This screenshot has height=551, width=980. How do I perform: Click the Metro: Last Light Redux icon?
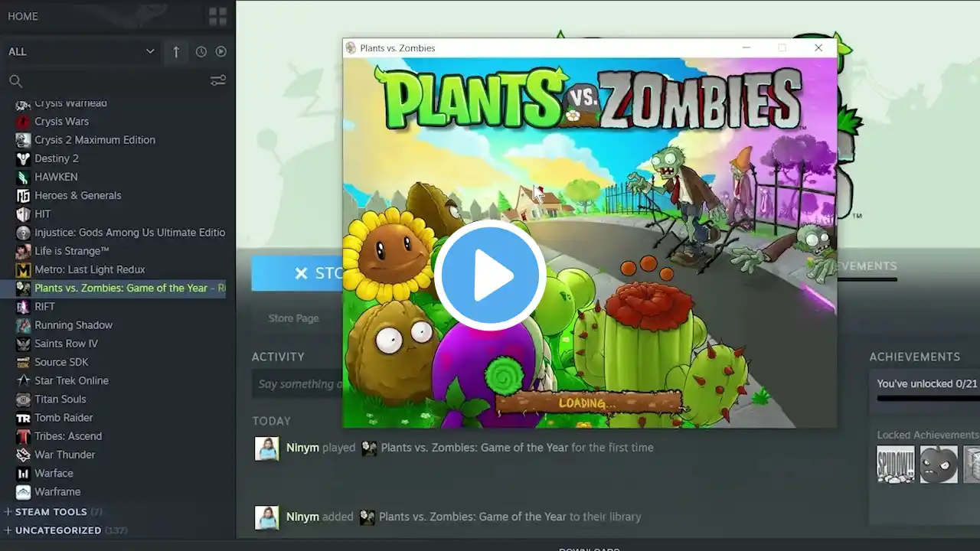coord(23,269)
